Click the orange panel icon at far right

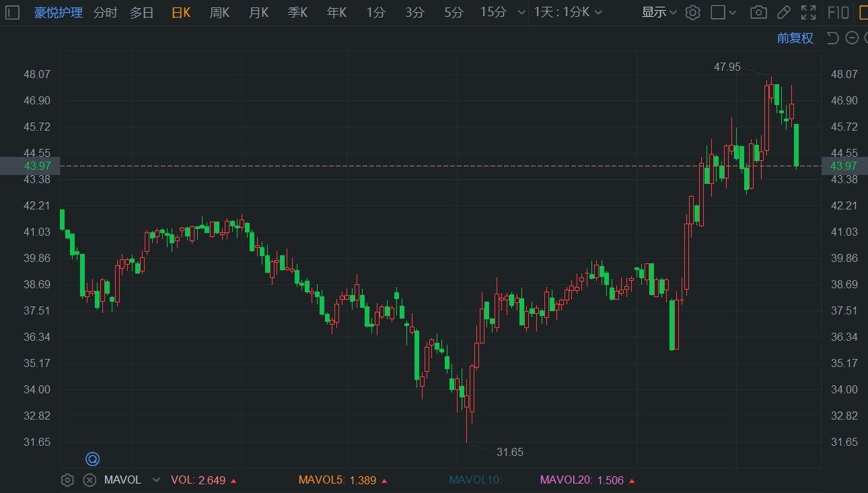pyautogui.click(x=863, y=12)
